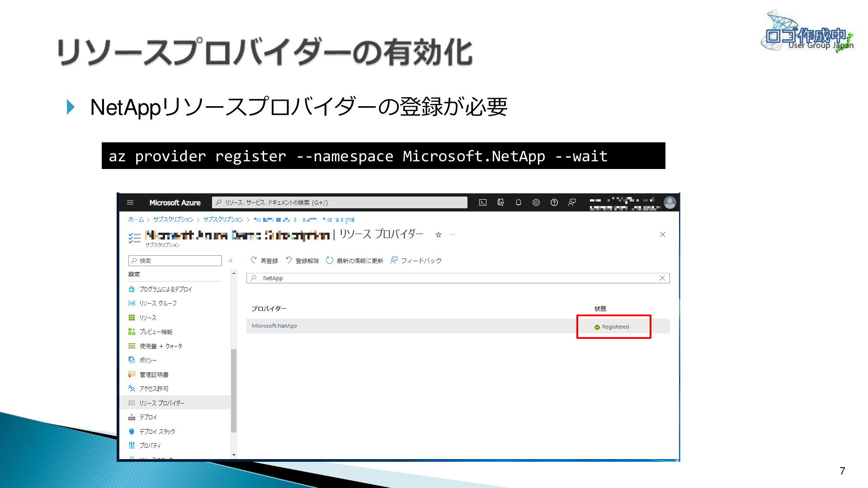Click the sidebar 検索 field
Viewport: 868px width, 488px height.
pyautogui.click(x=175, y=261)
